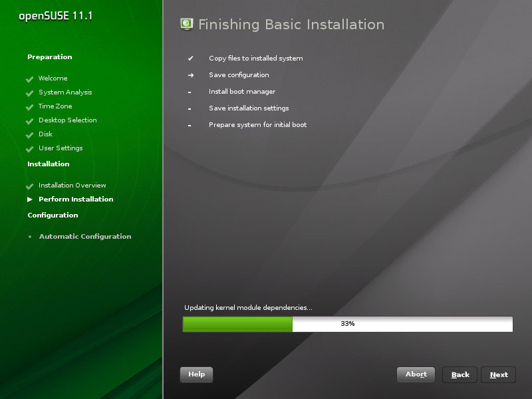
Task: Click the checkmark beside User Settings
Action: click(29, 148)
